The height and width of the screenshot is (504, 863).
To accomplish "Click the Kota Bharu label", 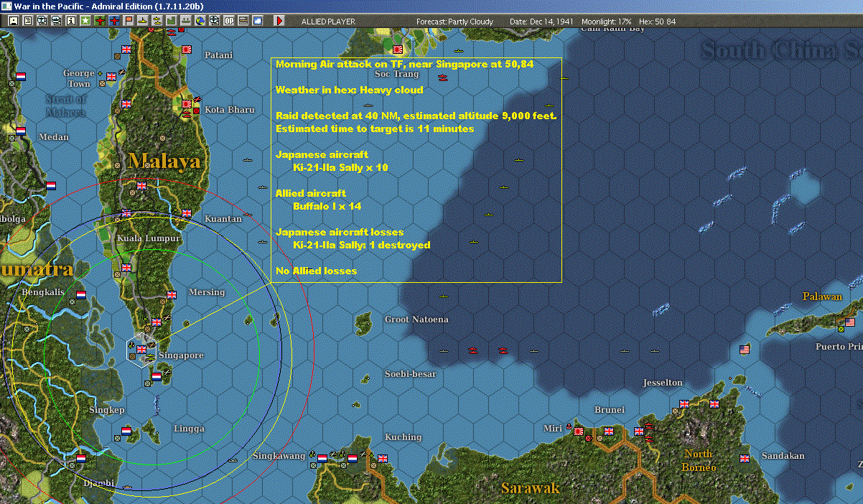I will (x=230, y=110).
